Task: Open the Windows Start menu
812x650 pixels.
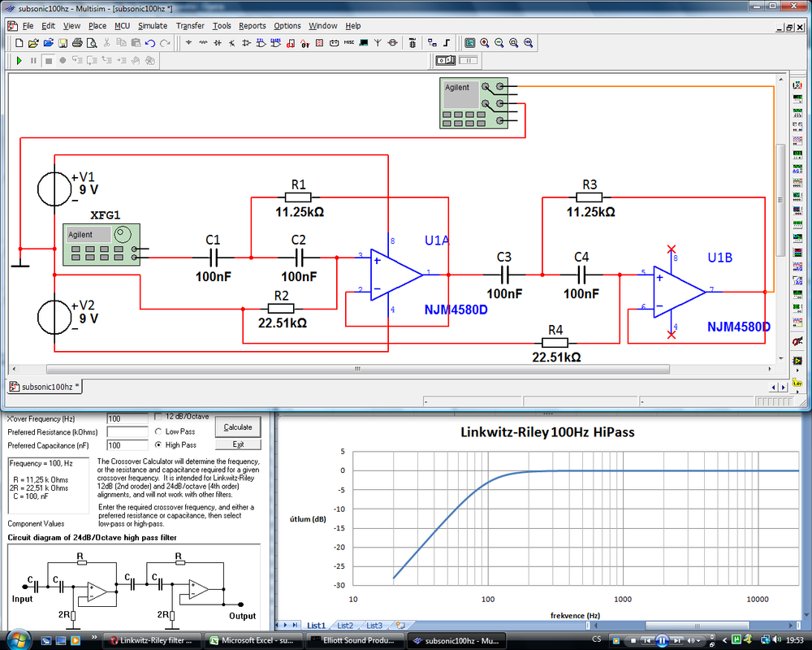Action: [x=17, y=639]
